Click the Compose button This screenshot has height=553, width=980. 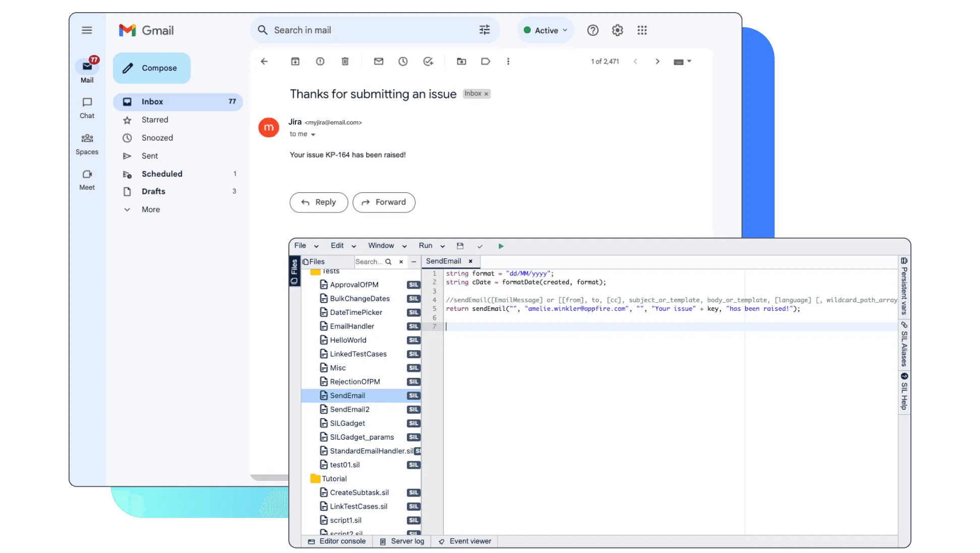tap(152, 68)
